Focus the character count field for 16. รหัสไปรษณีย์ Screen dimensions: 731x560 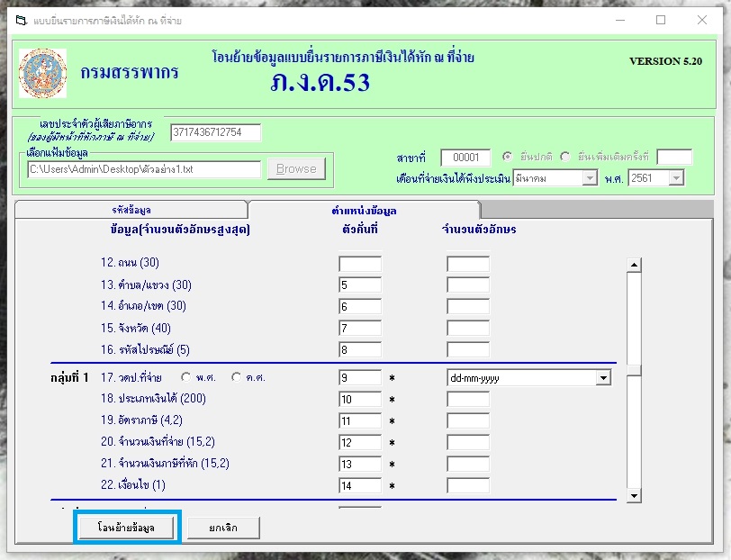point(468,349)
